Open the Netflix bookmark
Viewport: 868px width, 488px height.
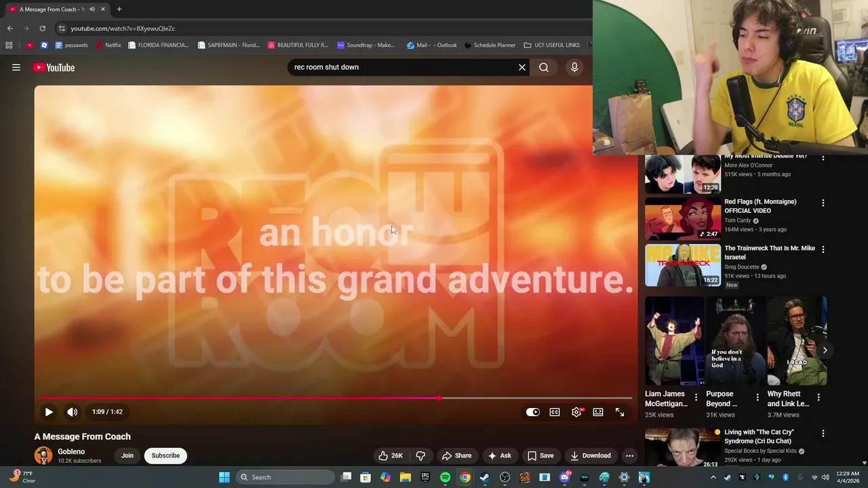[108, 45]
